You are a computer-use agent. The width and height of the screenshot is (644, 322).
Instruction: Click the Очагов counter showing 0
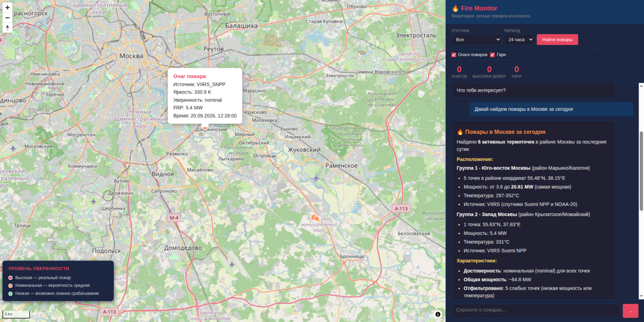(459, 71)
